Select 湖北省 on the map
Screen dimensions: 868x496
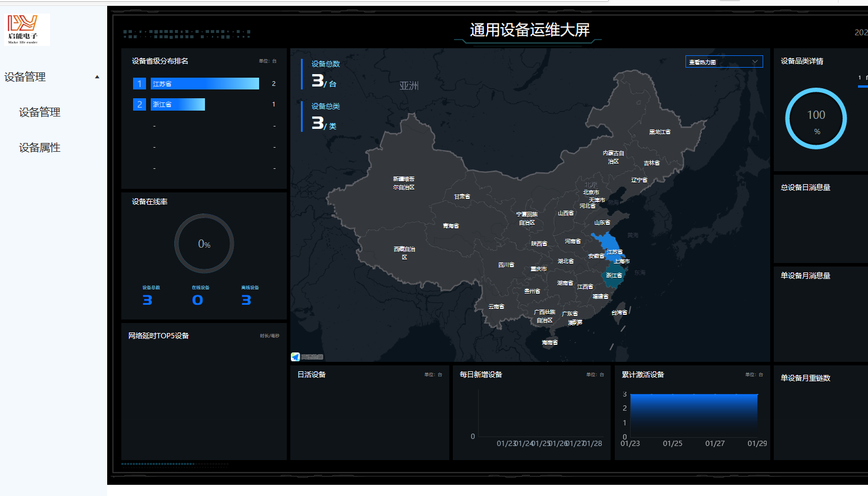[566, 261]
